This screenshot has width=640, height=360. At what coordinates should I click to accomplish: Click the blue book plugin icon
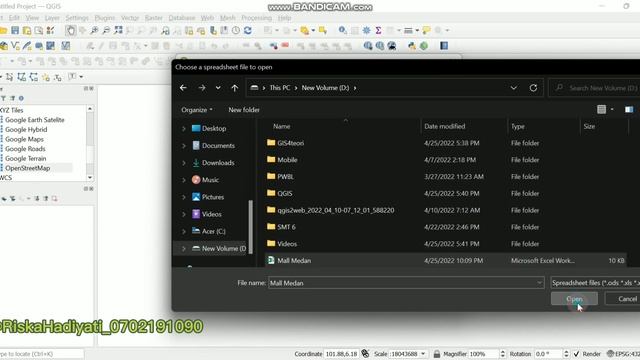444,46
